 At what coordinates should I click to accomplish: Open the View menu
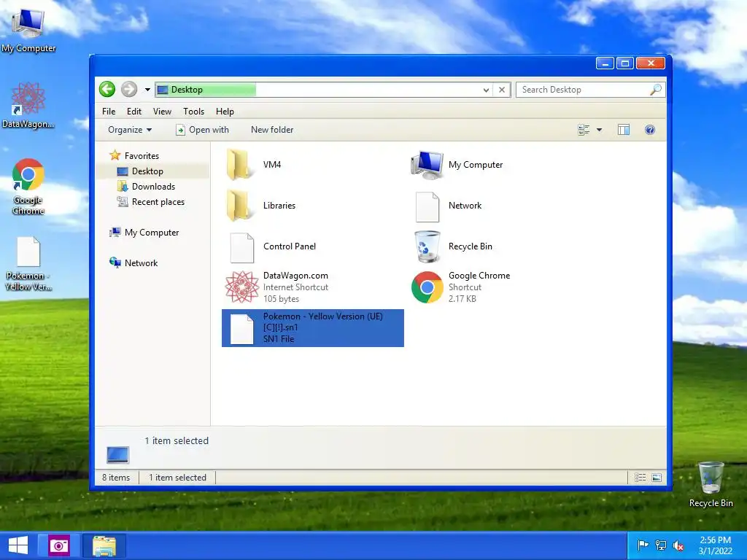click(162, 112)
